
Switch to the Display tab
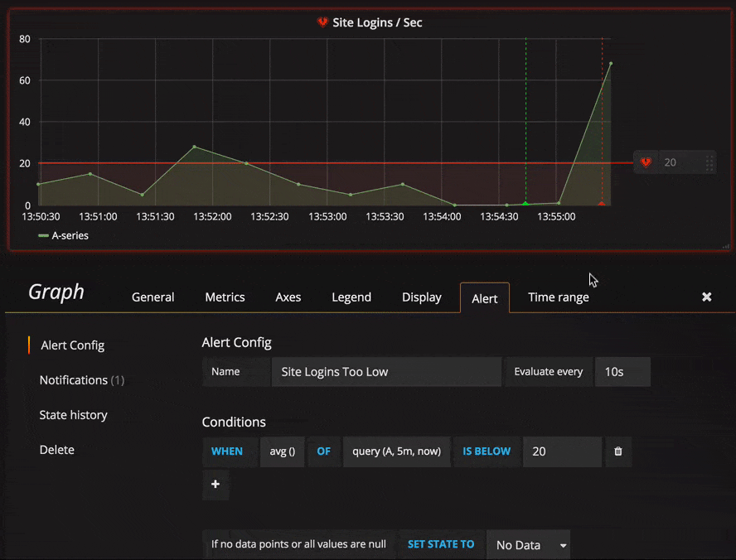[421, 297]
